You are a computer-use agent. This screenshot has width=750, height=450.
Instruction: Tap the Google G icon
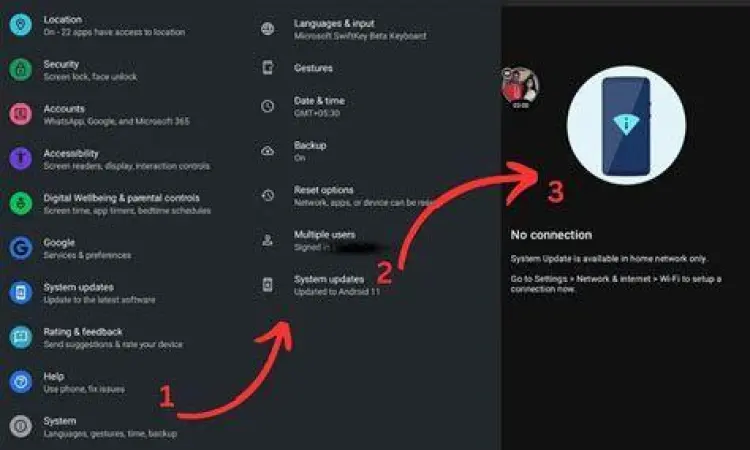pos(21,248)
